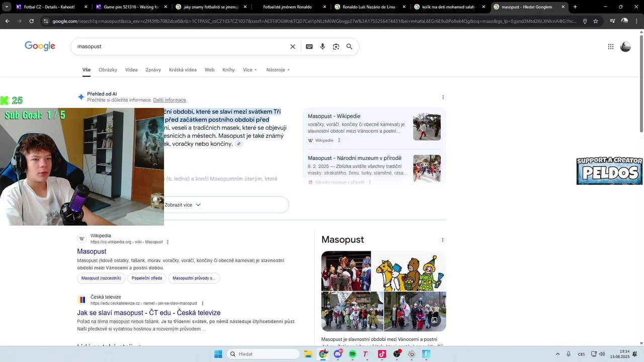Open new tab with plus button
The height and width of the screenshot is (362, 644).
(575, 7)
